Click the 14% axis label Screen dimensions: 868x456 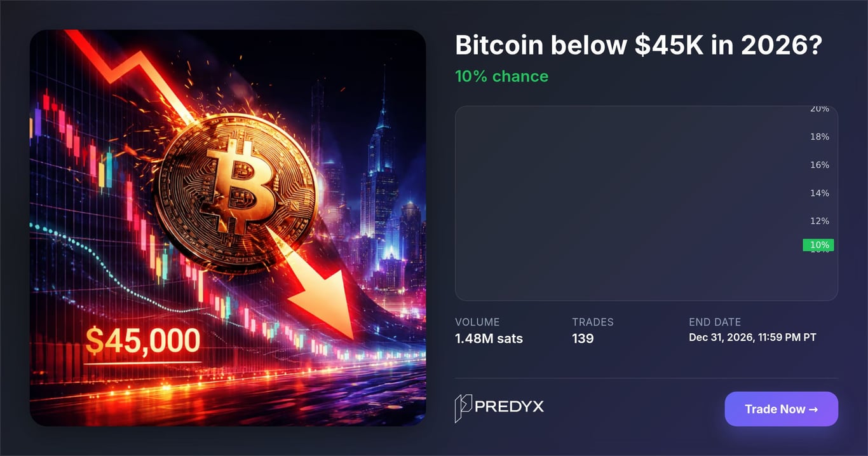point(819,193)
